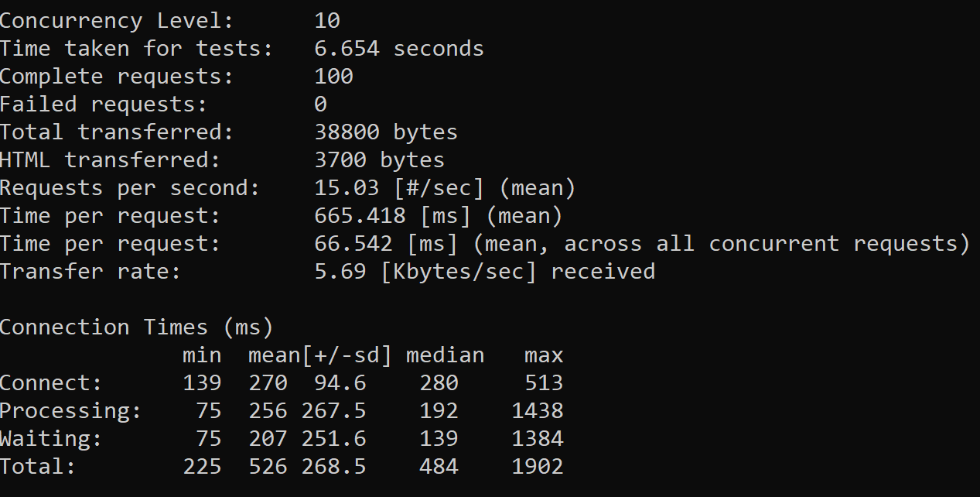Click the Total max value 1902
This screenshot has height=497, width=980.
coord(537,467)
